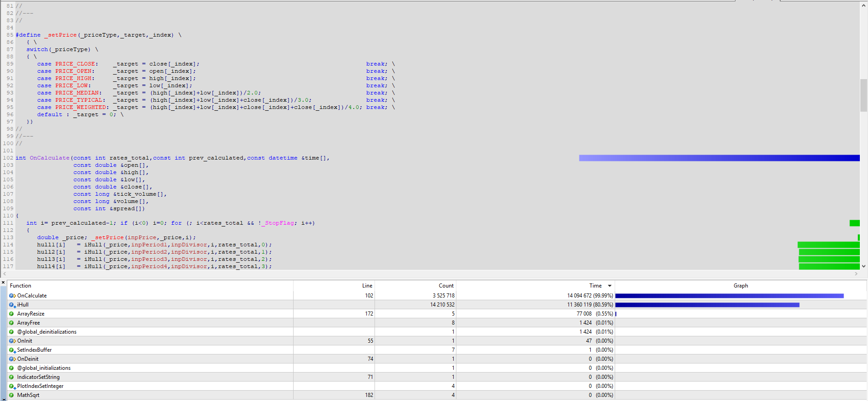This screenshot has height=401, width=868.
Task: Click the blue OnCalculate time bar in Graph
Action: 729,296
